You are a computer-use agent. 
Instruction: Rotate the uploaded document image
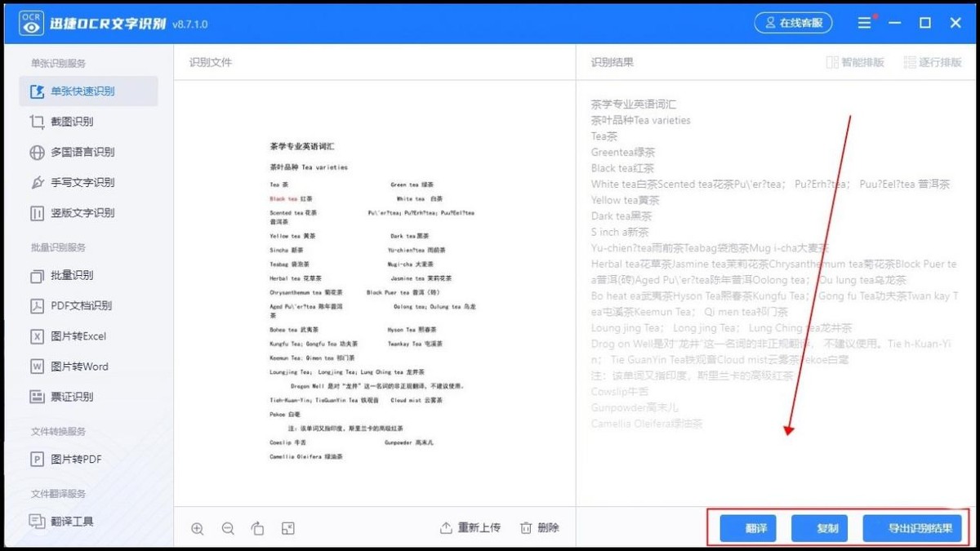coord(257,528)
